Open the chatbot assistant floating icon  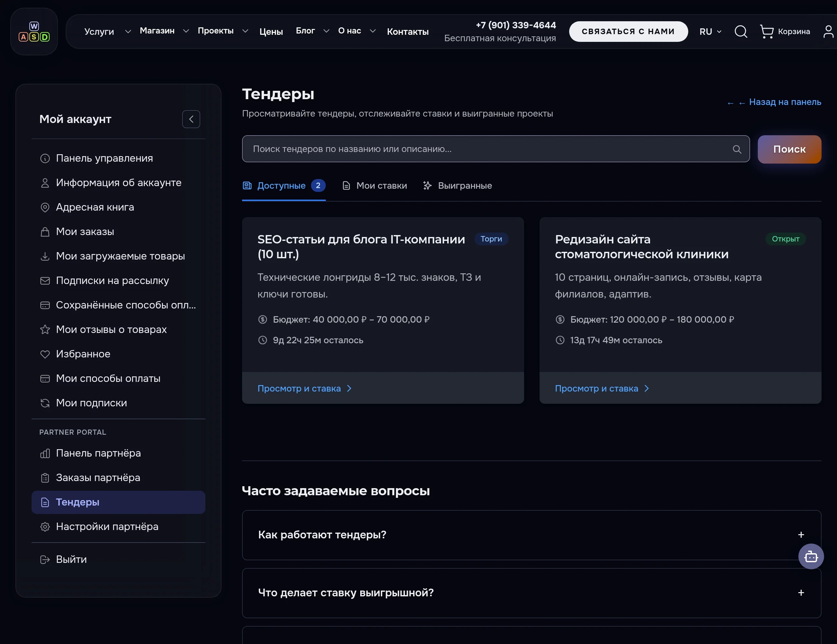coord(811,556)
